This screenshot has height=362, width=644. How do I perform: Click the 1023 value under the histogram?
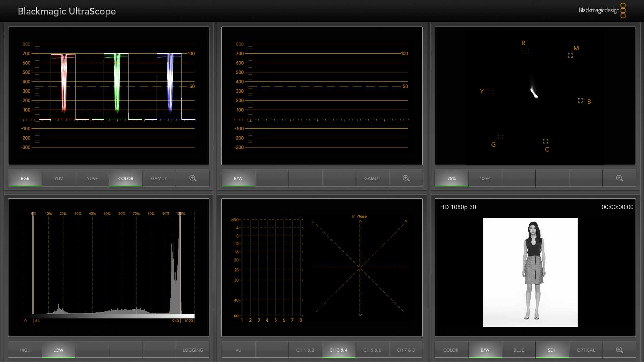189,321
